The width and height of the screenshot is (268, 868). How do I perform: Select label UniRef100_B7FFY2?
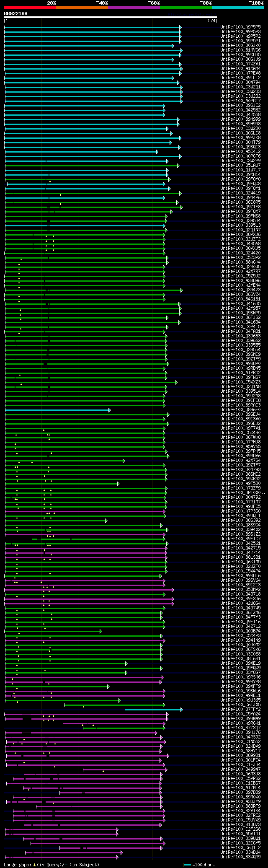click(x=240, y=709)
